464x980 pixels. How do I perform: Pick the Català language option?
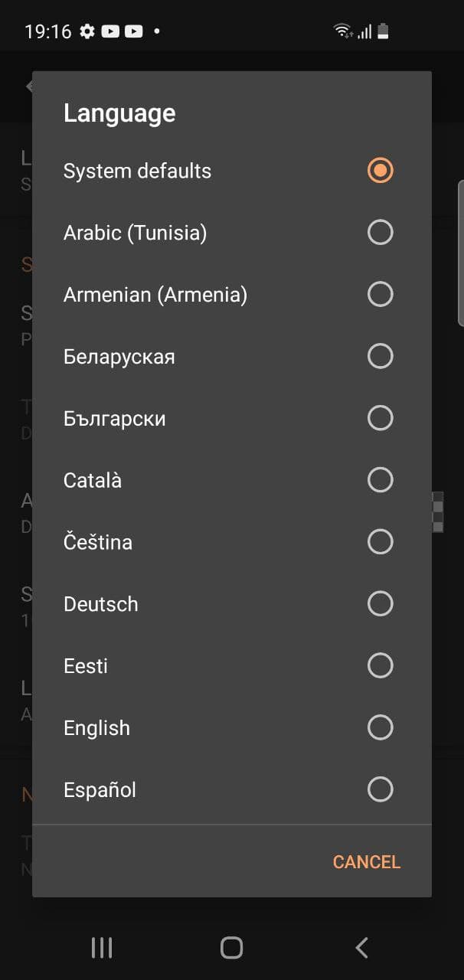[93, 481]
